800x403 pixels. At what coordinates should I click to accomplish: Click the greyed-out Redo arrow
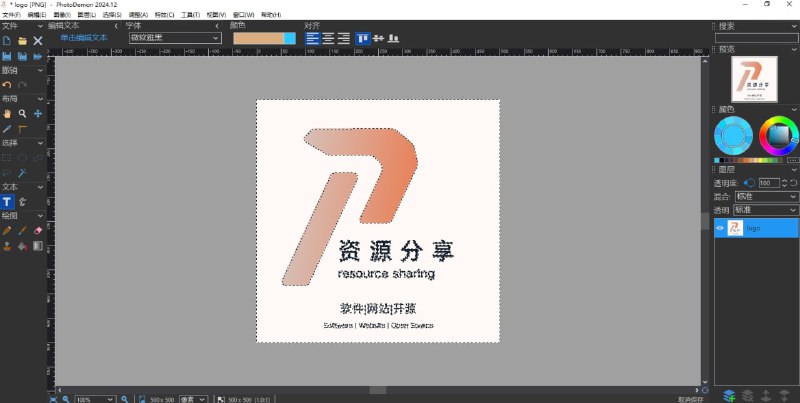click(22, 85)
